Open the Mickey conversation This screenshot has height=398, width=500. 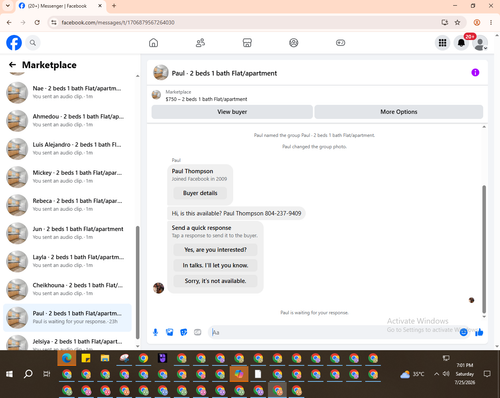pyautogui.click(x=67, y=177)
